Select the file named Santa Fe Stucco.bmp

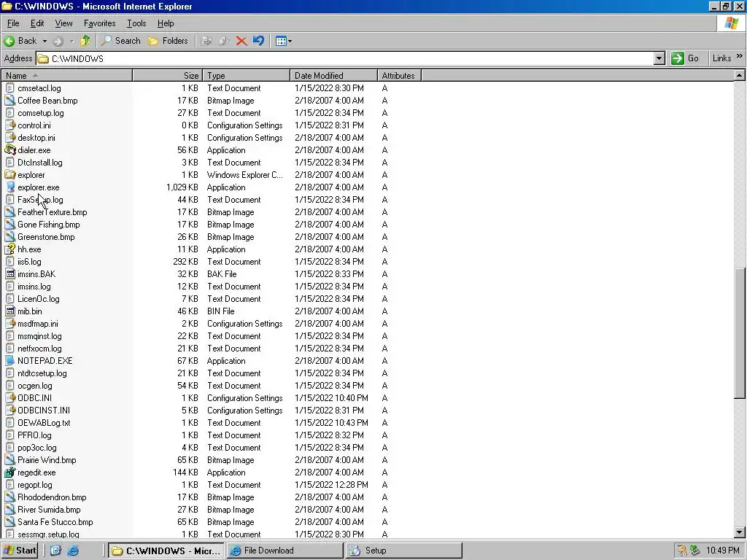click(55, 522)
